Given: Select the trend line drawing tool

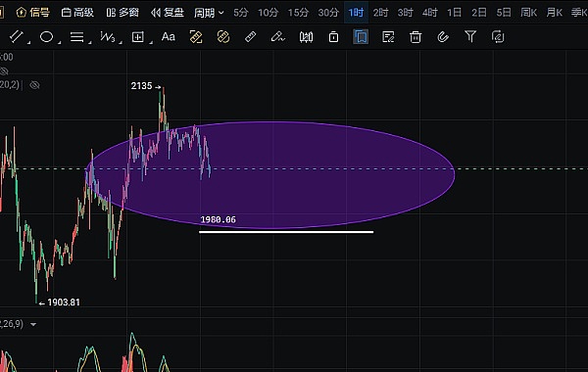Looking at the screenshot, I should pyautogui.click(x=16, y=37).
